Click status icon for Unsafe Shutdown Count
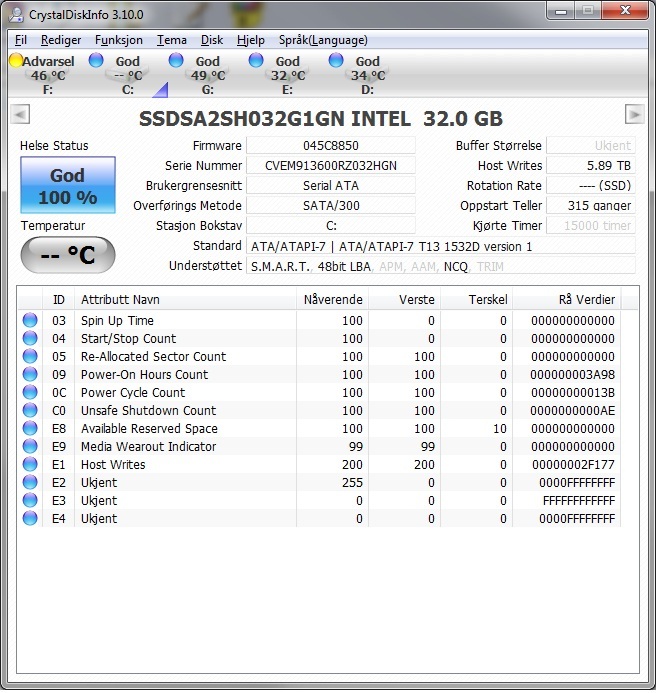The width and height of the screenshot is (658, 693). click(30, 410)
